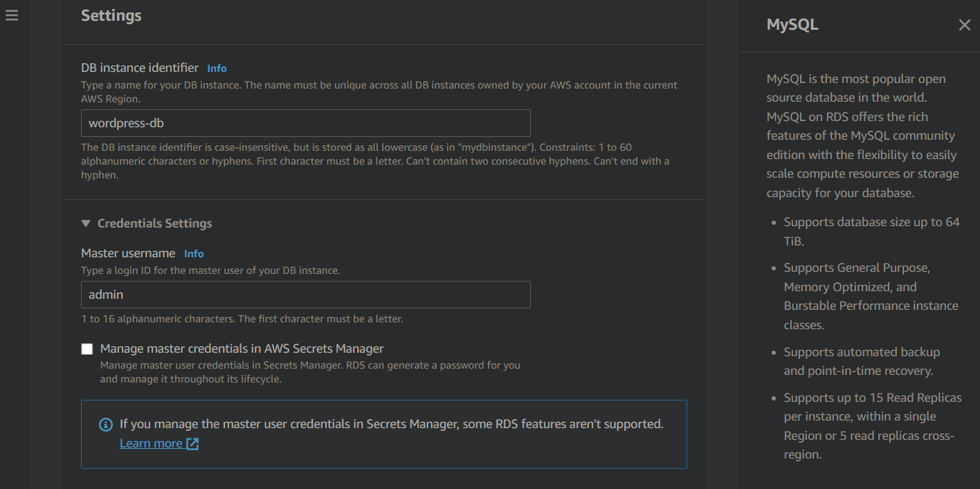Open Info link next to DB instance identifier
This screenshot has height=489, width=980.
point(217,68)
